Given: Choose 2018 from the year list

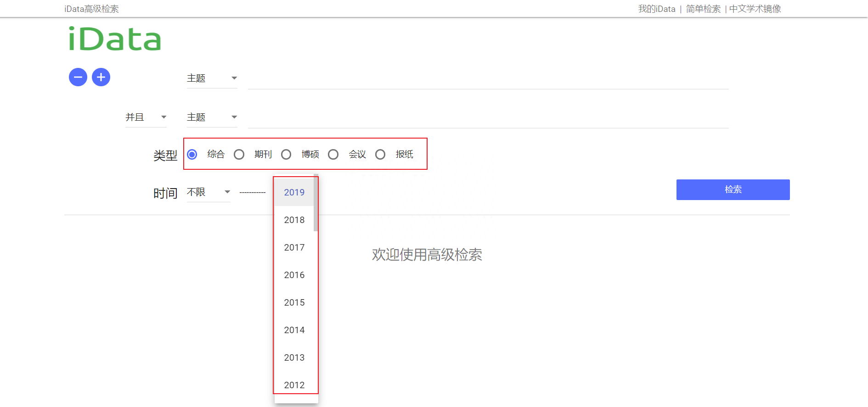Looking at the screenshot, I should [x=294, y=220].
